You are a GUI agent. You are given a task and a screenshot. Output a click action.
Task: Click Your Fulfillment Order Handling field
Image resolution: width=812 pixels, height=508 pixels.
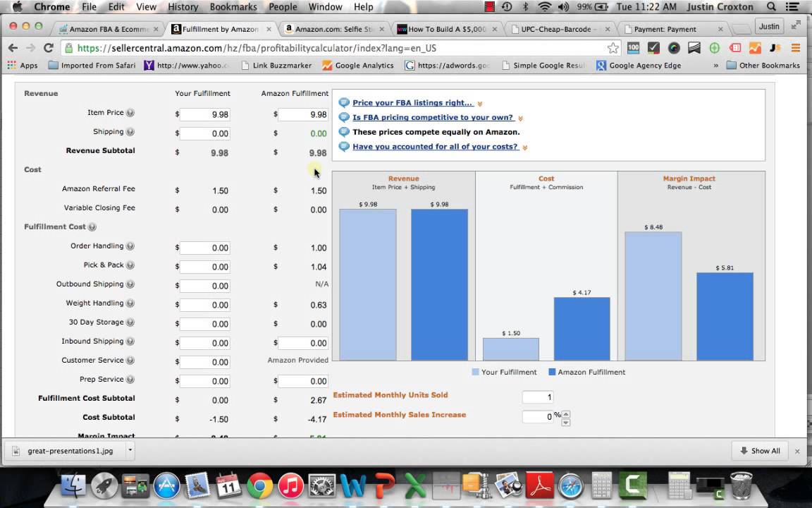[x=205, y=248]
